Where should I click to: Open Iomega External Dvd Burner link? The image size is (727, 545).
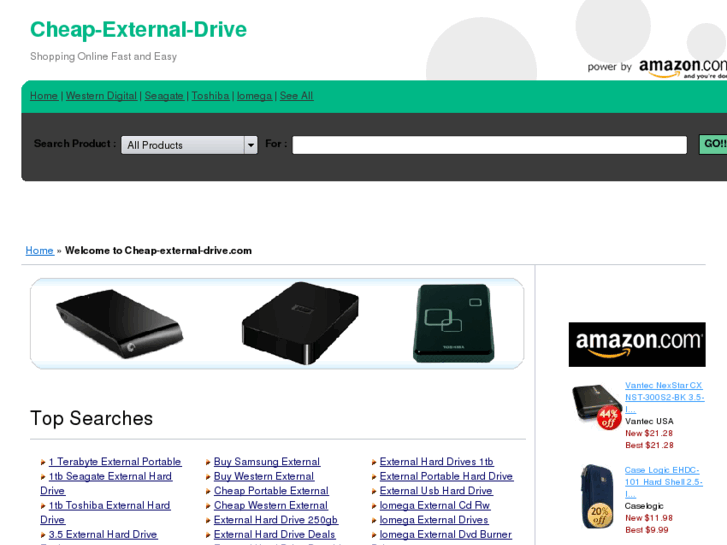(446, 534)
